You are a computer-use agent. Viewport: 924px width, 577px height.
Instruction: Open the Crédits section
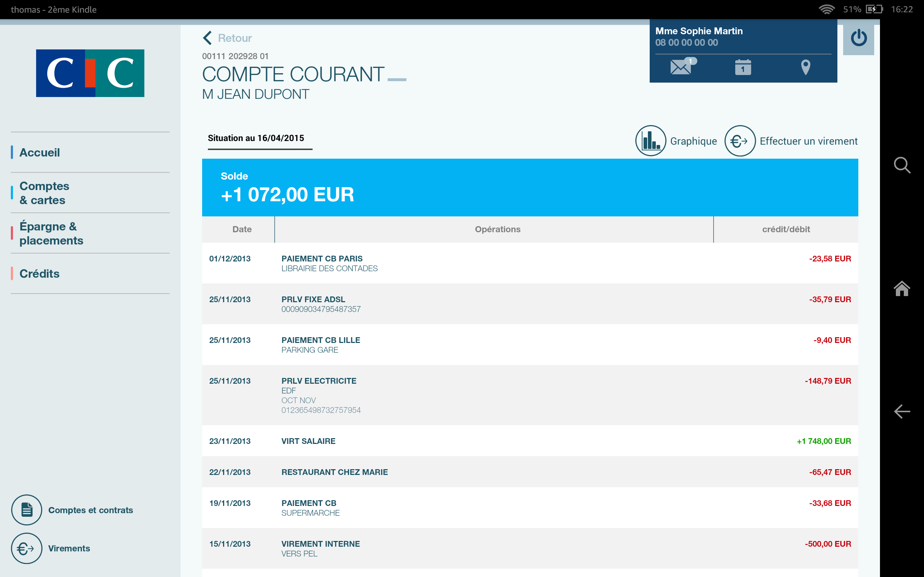tap(39, 274)
